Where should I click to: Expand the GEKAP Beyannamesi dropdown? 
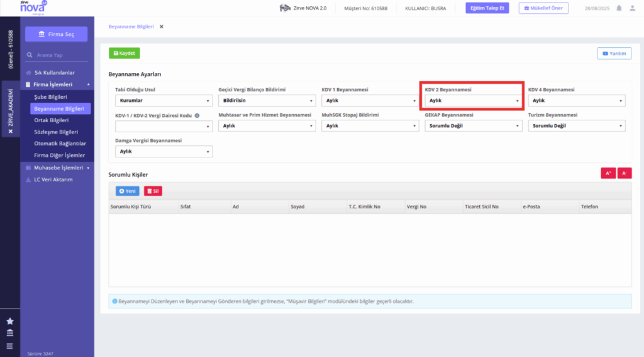(473, 126)
